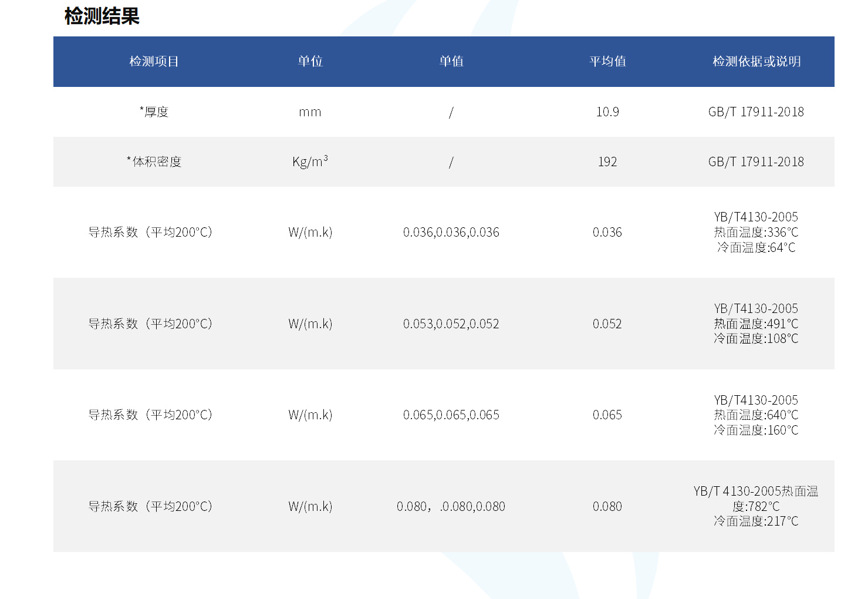Click the mm unit cell
This screenshot has width=868, height=599.
coord(310,112)
